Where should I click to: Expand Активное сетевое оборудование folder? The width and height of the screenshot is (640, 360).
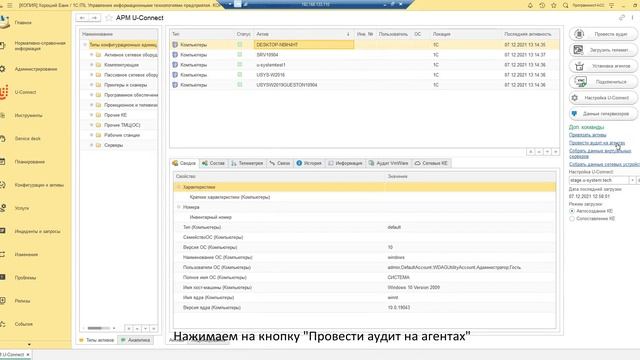91,55
